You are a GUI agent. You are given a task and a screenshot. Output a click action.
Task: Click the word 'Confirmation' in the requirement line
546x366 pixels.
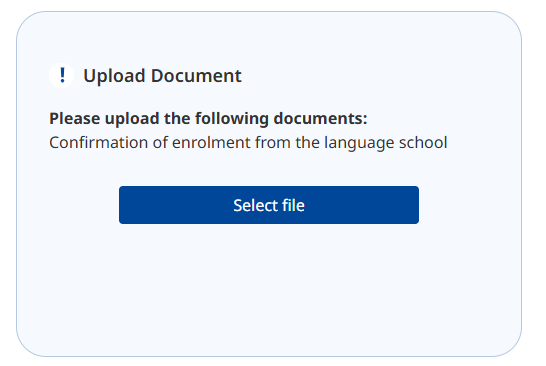click(x=99, y=142)
